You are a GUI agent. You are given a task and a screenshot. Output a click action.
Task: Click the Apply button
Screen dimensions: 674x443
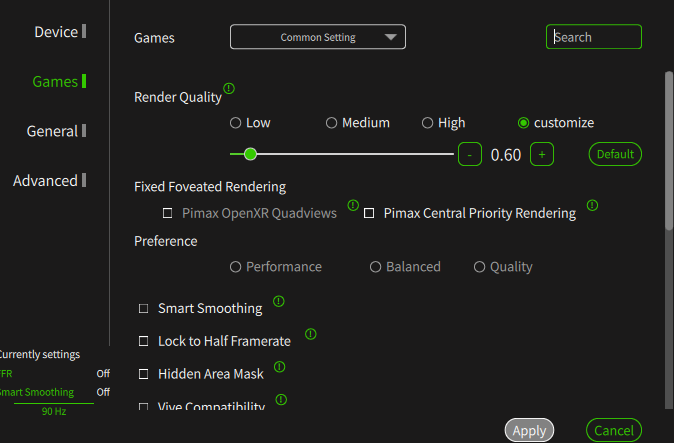tap(529, 430)
